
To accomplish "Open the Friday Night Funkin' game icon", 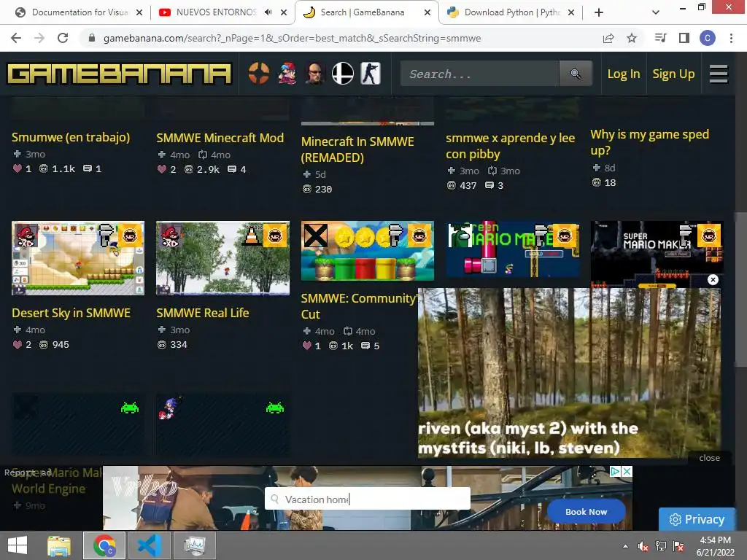I will [287, 74].
